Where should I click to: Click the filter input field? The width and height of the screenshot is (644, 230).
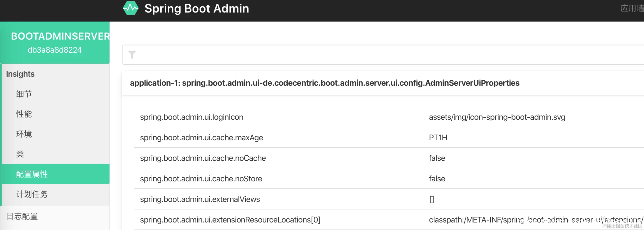tap(383, 55)
